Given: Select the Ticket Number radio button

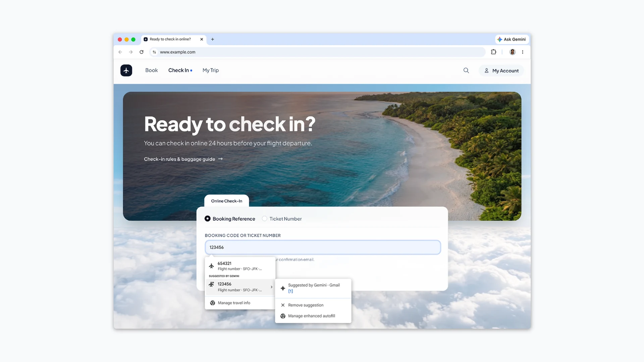Looking at the screenshot, I should (x=265, y=219).
